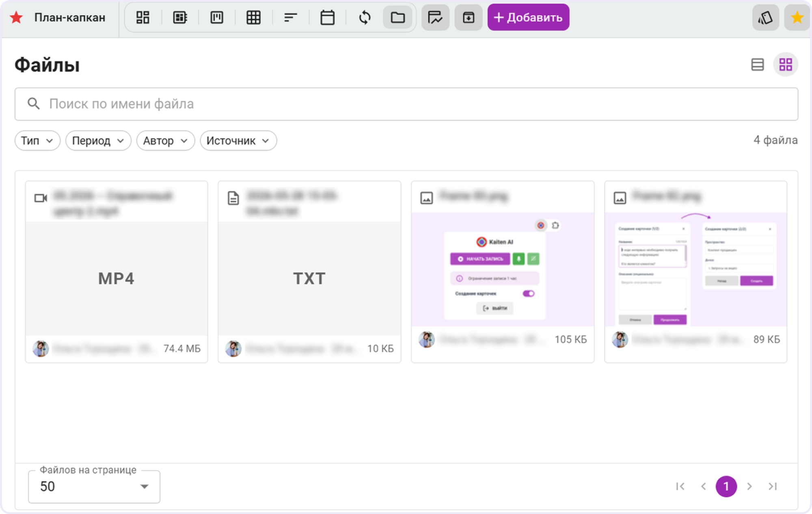This screenshot has height=514, width=812.
Task: Focus the file name search field
Action: coord(406,104)
